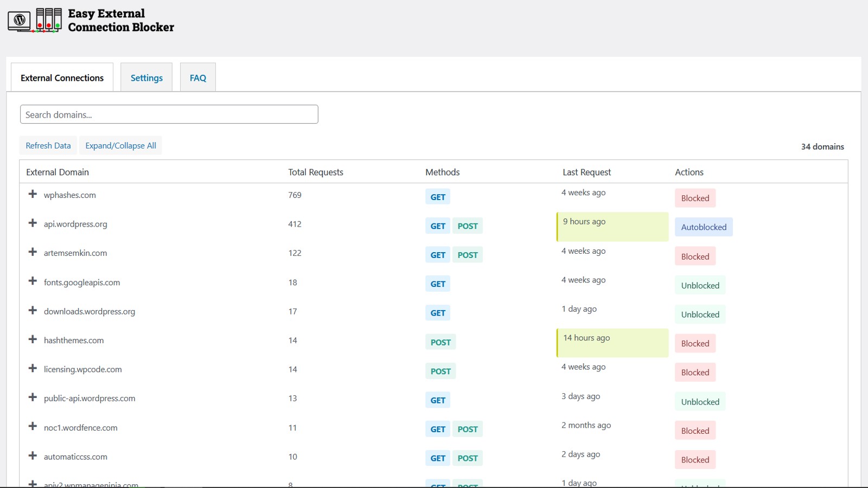Switch to the Settings tab
The height and width of the screenshot is (488, 868).
click(146, 78)
